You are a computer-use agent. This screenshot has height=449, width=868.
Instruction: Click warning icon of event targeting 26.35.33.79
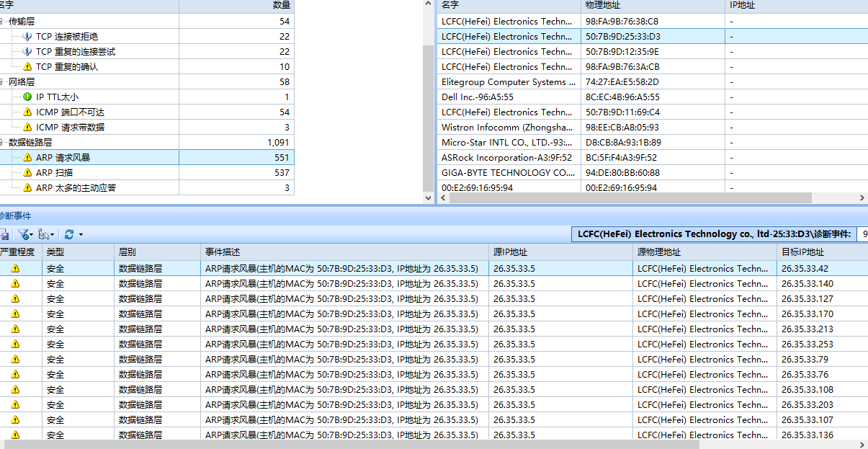click(x=15, y=359)
